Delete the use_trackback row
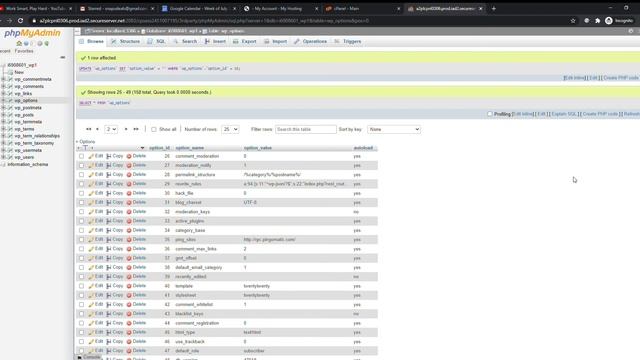Viewport: 640px width, 360px height. (x=136, y=342)
